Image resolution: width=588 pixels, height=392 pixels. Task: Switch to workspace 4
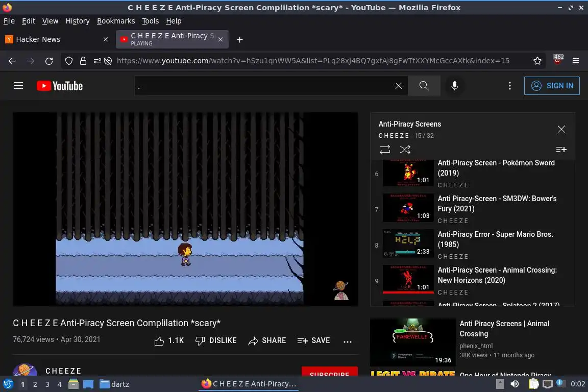pos(59,384)
